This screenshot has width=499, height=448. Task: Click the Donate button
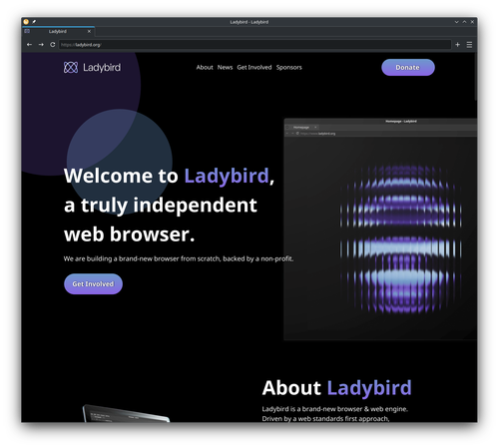pos(408,68)
